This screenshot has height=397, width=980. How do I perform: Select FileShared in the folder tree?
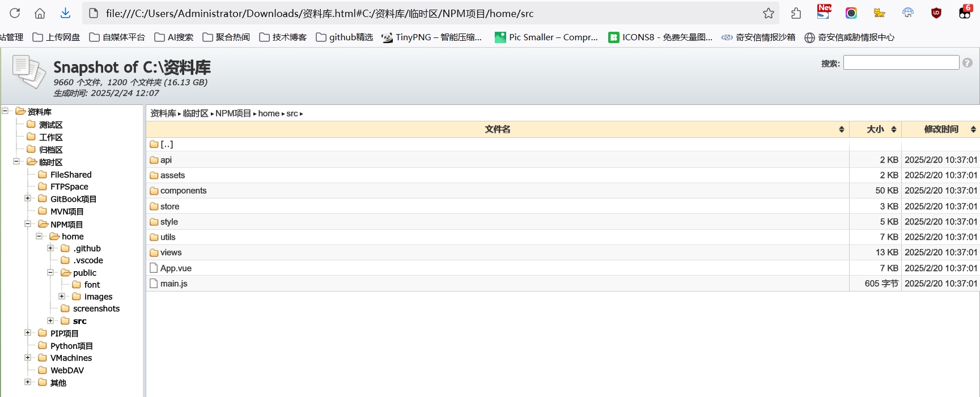(x=71, y=175)
